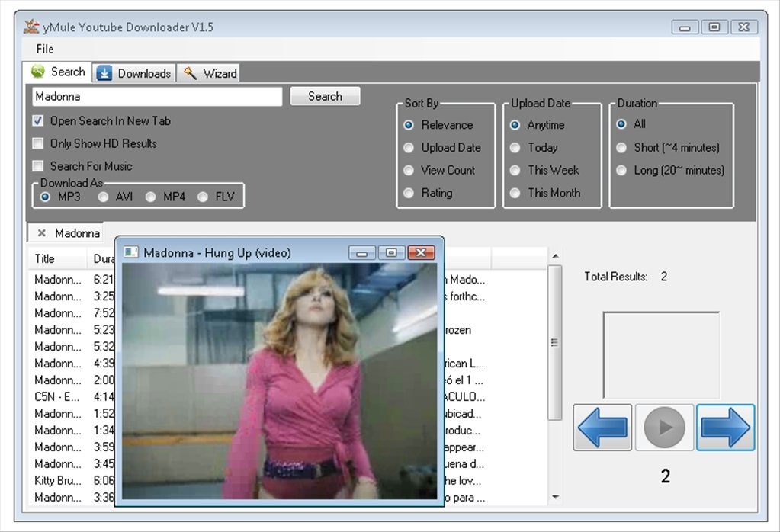Click the video window icon beside Hung Up title
The height and width of the screenshot is (532, 780).
click(x=131, y=252)
